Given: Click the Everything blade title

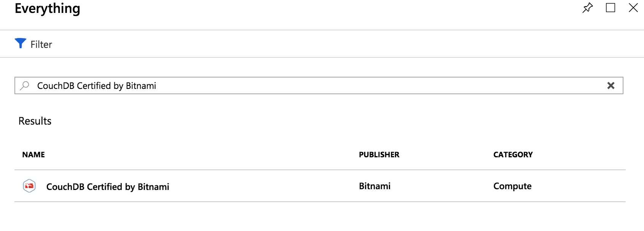Looking at the screenshot, I should (x=48, y=8).
